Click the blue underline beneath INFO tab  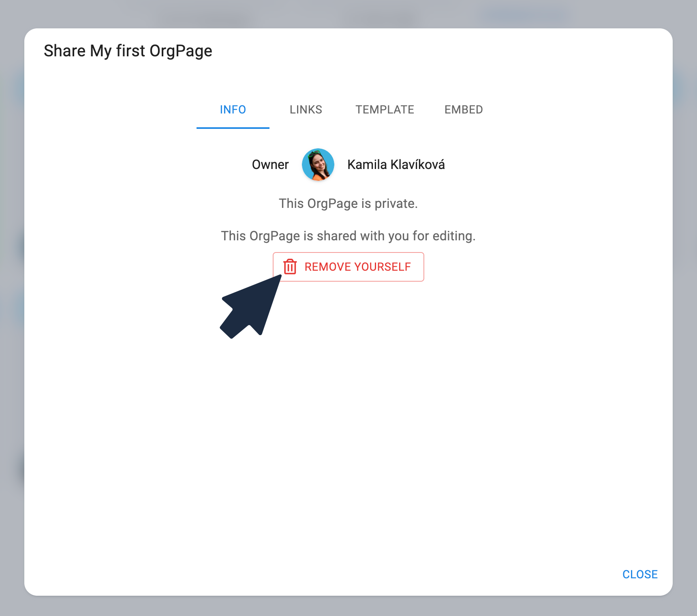coord(233,128)
